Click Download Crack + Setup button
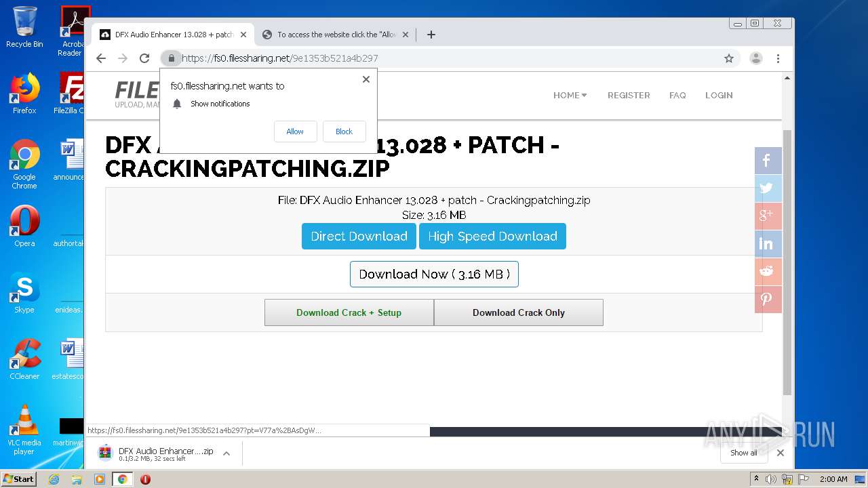The image size is (868, 488). pos(349,312)
